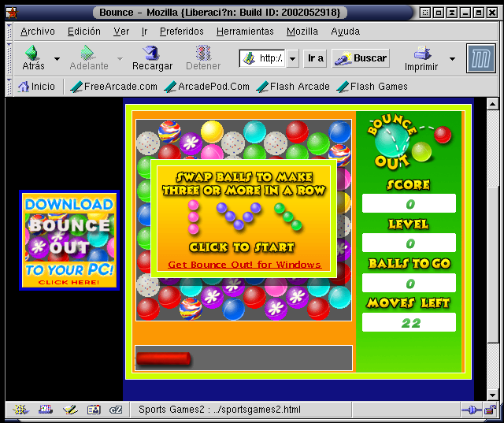Follow the Get Bounce Out! for Windows link
Image resolution: width=504 pixels, height=423 pixels.
244,265
